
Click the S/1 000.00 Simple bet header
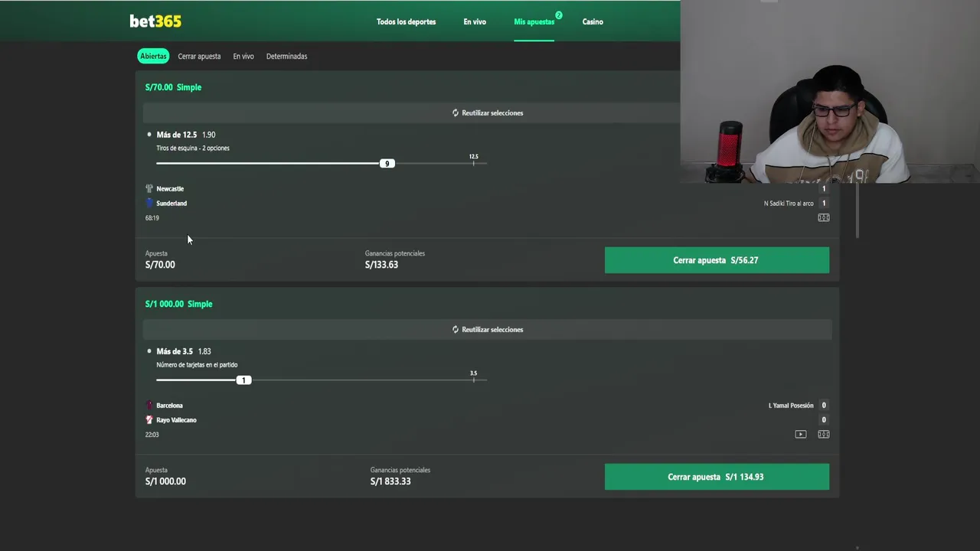point(178,304)
